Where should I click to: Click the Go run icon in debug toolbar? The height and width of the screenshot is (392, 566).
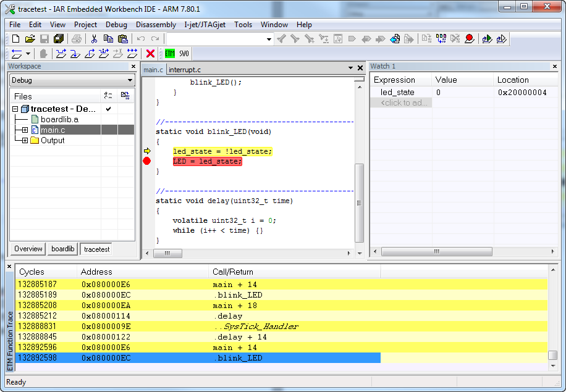click(132, 54)
